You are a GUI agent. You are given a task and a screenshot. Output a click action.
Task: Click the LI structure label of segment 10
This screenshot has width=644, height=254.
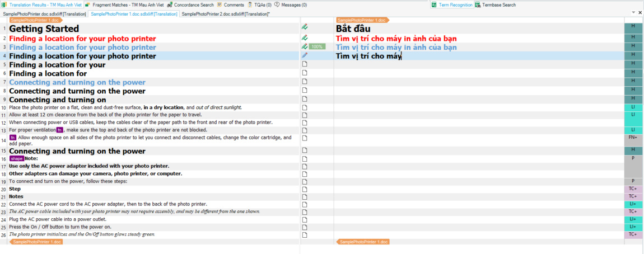[633, 107]
